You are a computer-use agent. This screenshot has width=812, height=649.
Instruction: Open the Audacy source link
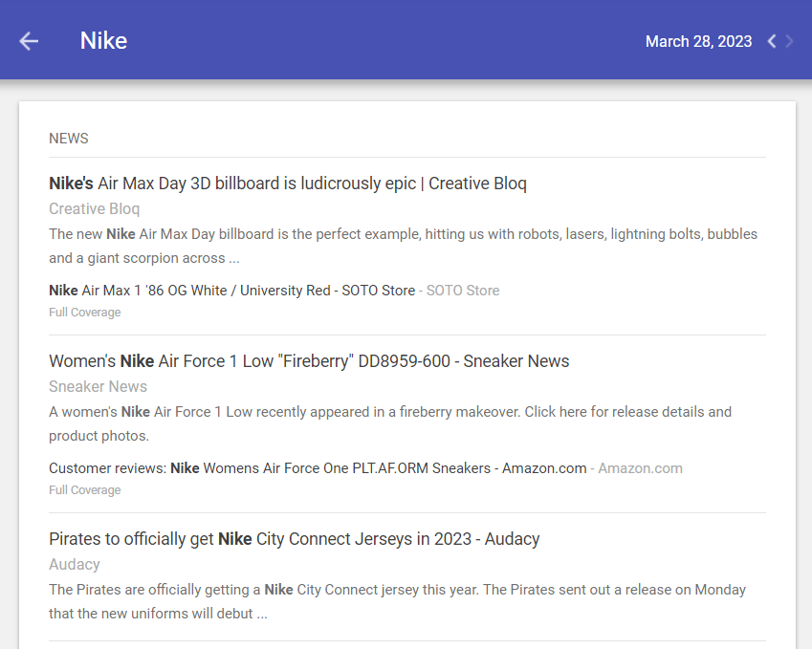[x=75, y=564]
